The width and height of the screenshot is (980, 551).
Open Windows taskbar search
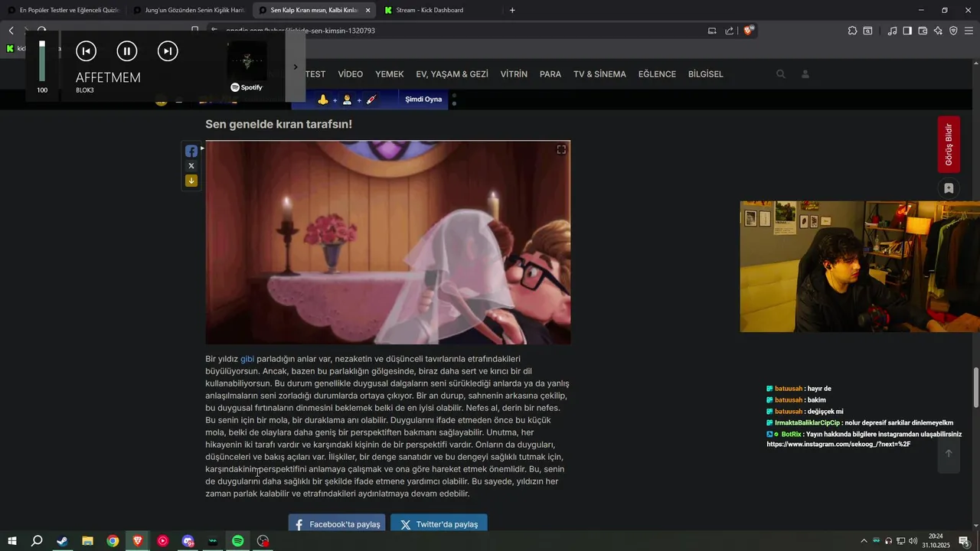coord(37,541)
